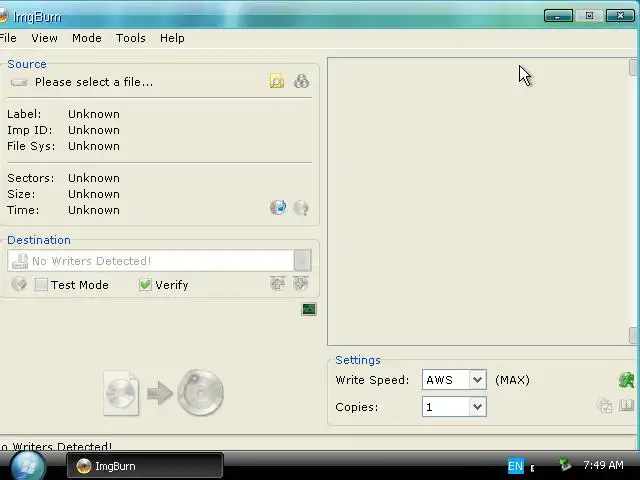Open the image information bubble icon beside Time
Viewport: 640px width, 480px height.
click(301, 207)
